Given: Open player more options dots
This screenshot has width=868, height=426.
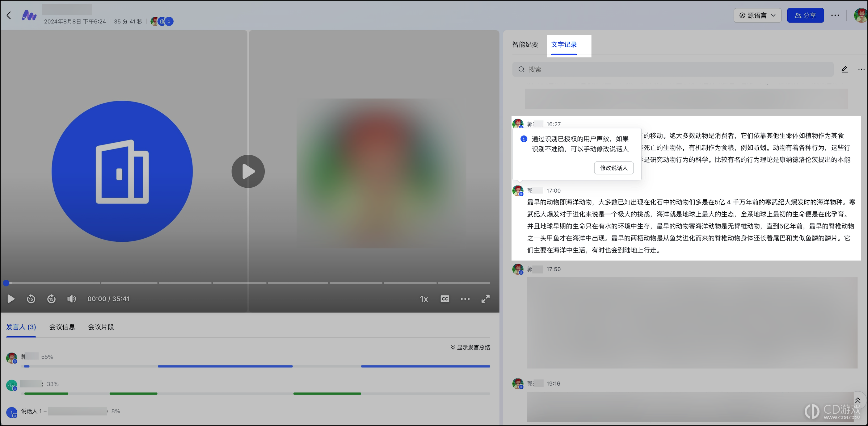Looking at the screenshot, I should (x=465, y=299).
